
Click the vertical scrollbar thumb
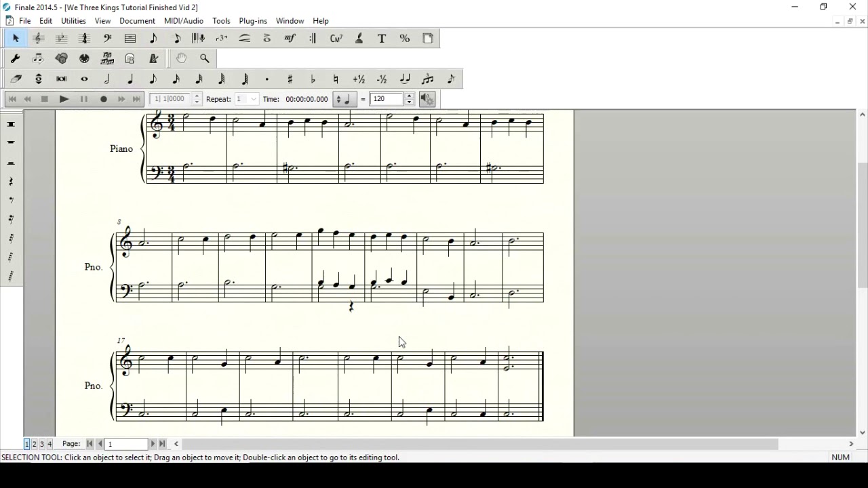[x=862, y=226]
